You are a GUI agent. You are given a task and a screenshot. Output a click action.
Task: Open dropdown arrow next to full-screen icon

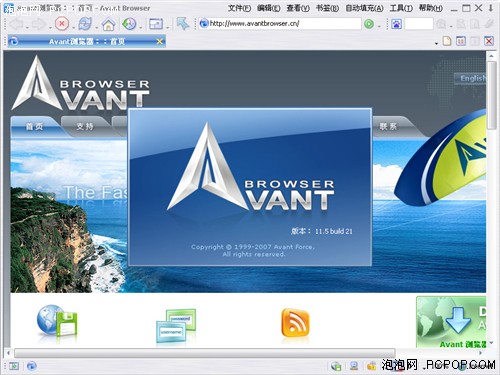(167, 27)
